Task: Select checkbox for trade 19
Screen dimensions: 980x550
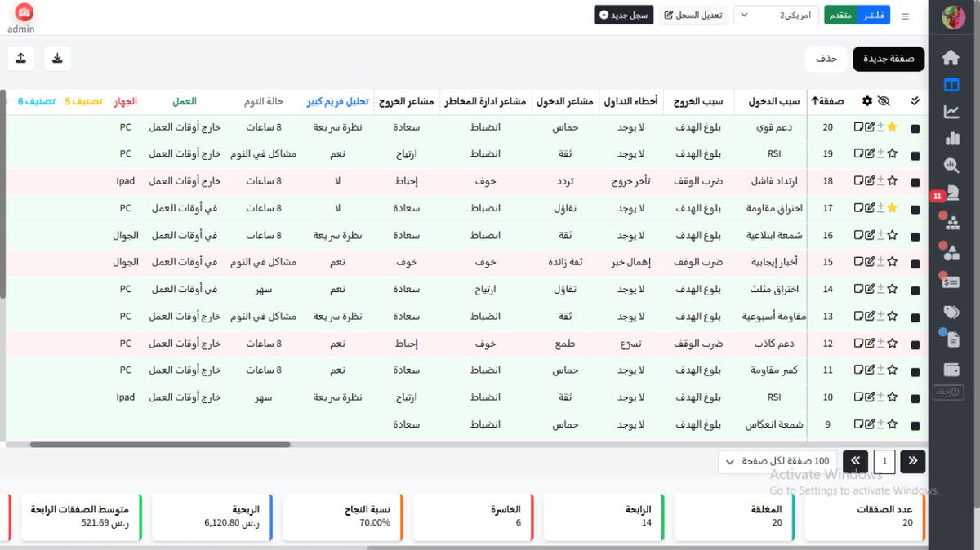Action: pyautogui.click(x=915, y=156)
